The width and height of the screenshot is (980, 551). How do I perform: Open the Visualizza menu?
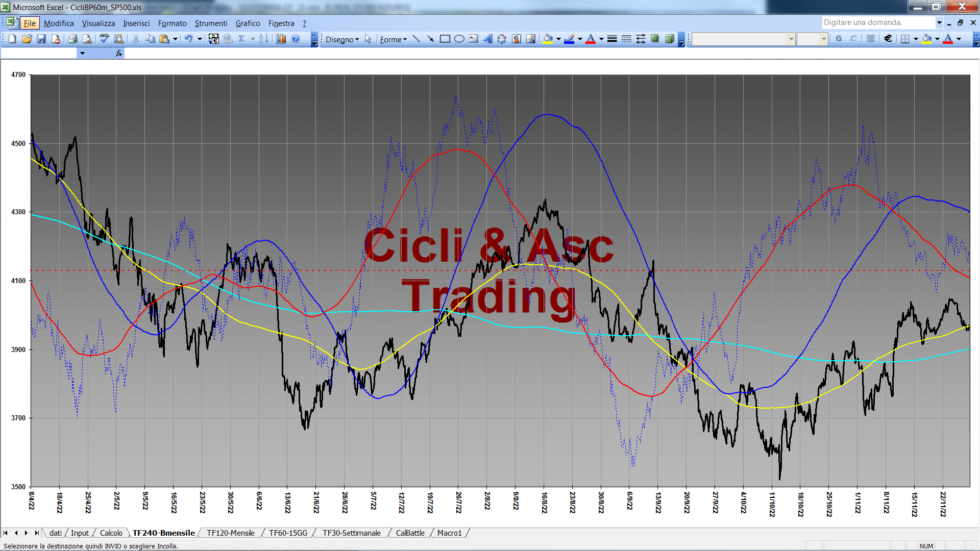99,23
